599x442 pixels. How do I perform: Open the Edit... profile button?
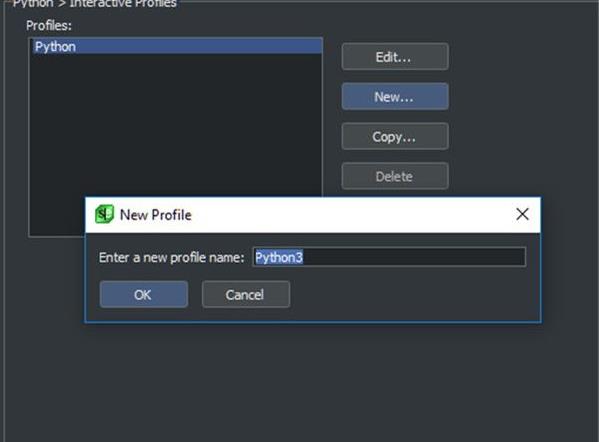395,57
